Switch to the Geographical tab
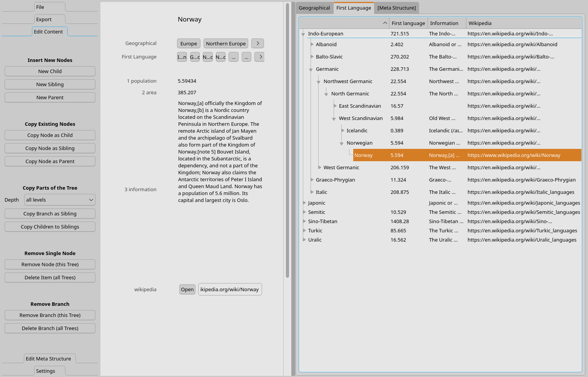This screenshot has height=377, width=588. (314, 8)
